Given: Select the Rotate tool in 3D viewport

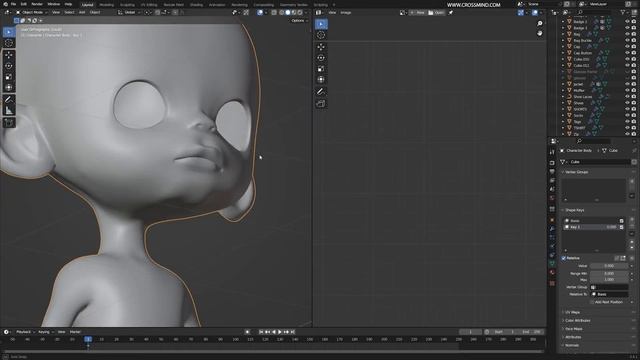Looking at the screenshot, I should click(9, 66).
